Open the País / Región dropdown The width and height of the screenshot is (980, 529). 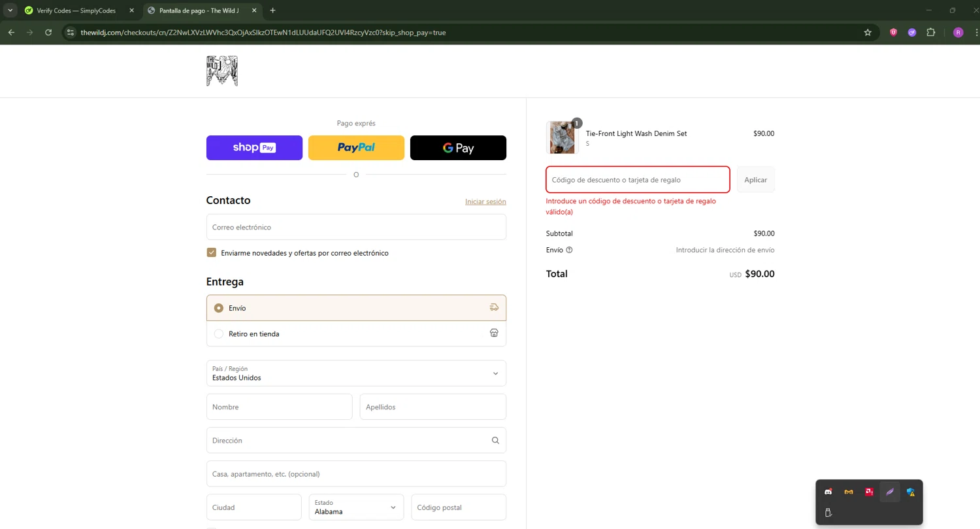click(x=356, y=373)
